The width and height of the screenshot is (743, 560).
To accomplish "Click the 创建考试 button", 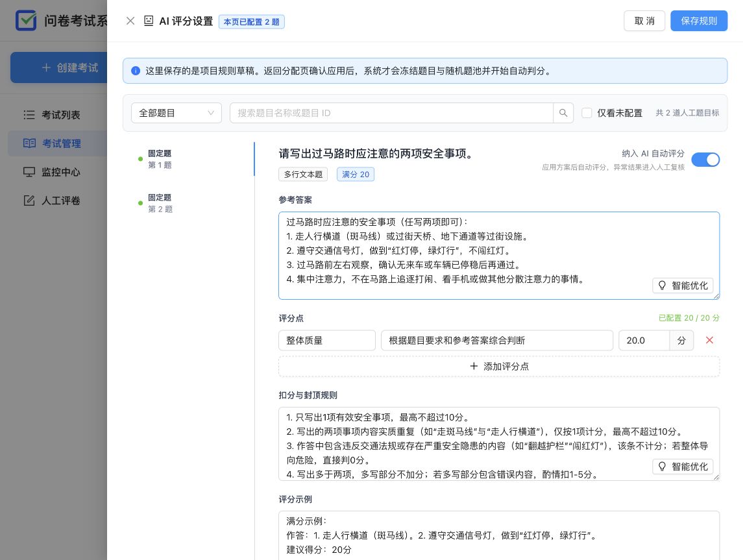I will point(59,67).
